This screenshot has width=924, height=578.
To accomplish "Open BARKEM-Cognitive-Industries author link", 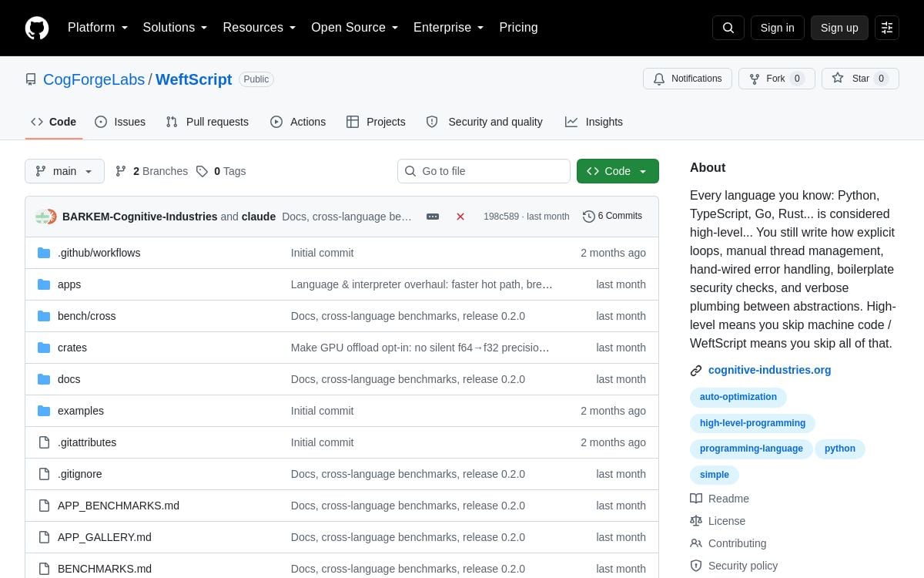I will (x=140, y=217).
